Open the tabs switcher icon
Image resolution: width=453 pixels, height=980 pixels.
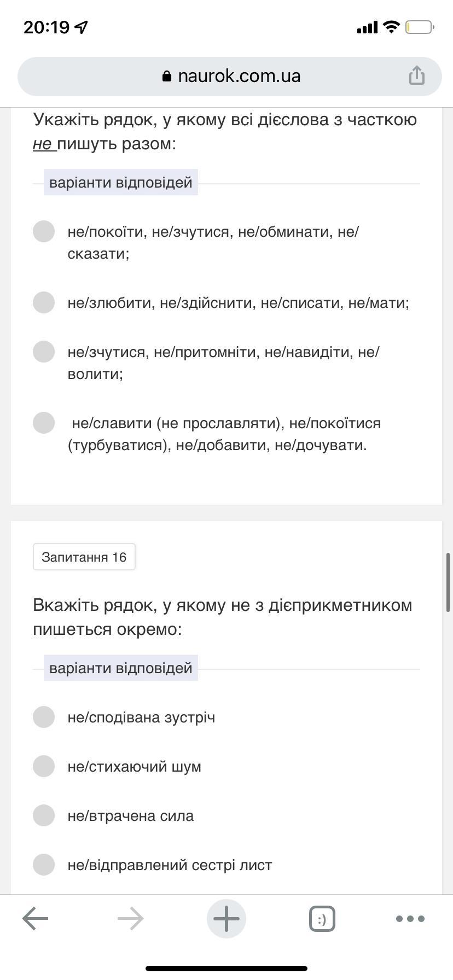[x=322, y=918]
